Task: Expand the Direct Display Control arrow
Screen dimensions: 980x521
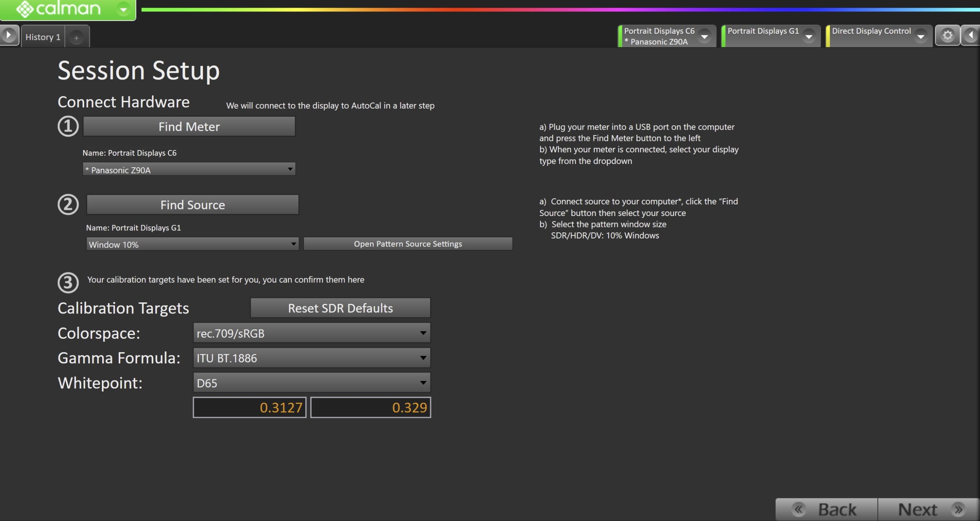Action: (921, 37)
